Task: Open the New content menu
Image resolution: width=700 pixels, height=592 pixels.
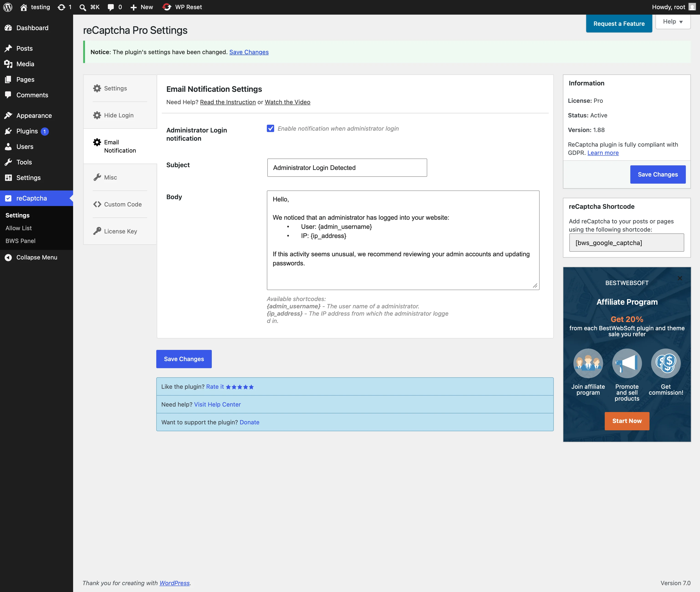Action: coord(142,7)
